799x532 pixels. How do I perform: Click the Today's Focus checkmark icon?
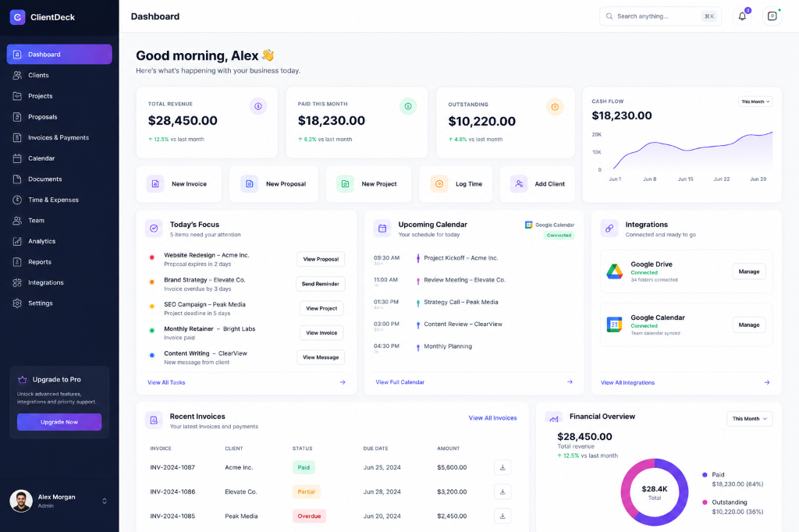154,229
